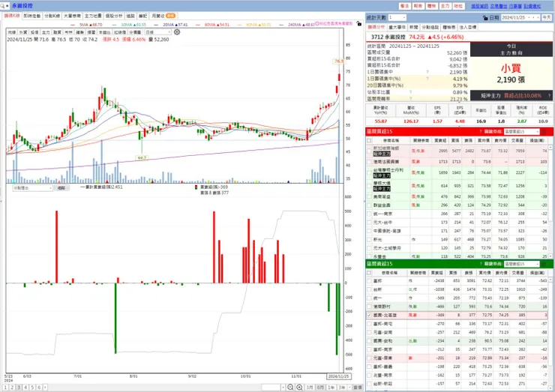The image size is (555, 392).
Task: Tick the checkbox for 富邦 in the sell list
Action: point(369,281)
